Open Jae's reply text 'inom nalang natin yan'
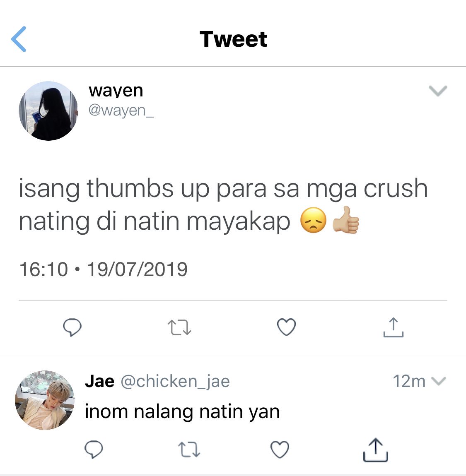The height and width of the screenshot is (476, 466). click(x=182, y=412)
